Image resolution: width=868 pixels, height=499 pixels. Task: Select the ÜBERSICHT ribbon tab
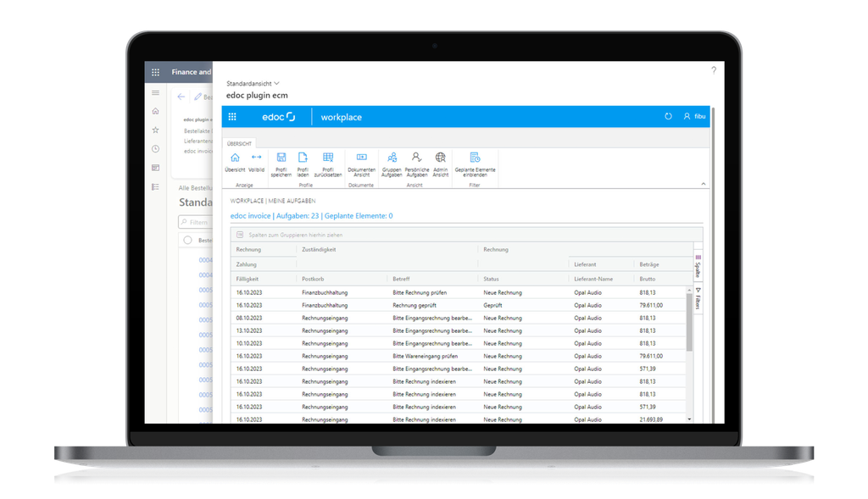(x=239, y=143)
